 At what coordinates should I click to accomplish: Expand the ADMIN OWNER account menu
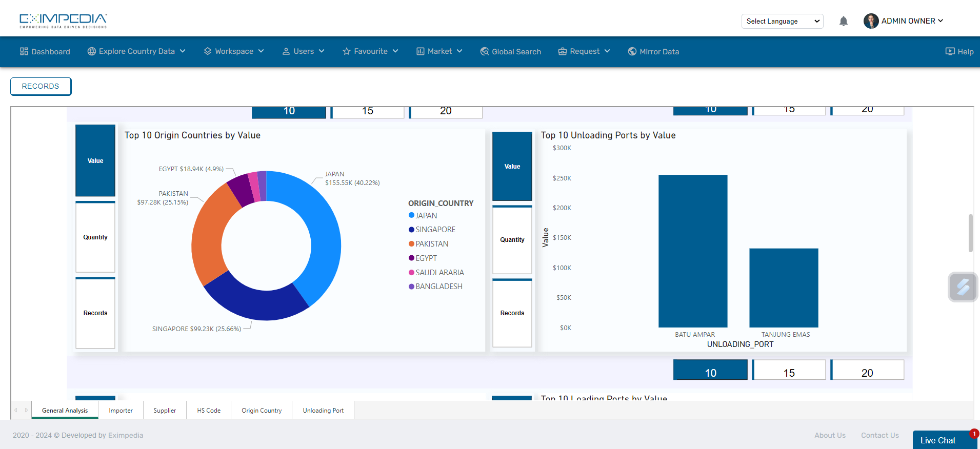point(912,21)
